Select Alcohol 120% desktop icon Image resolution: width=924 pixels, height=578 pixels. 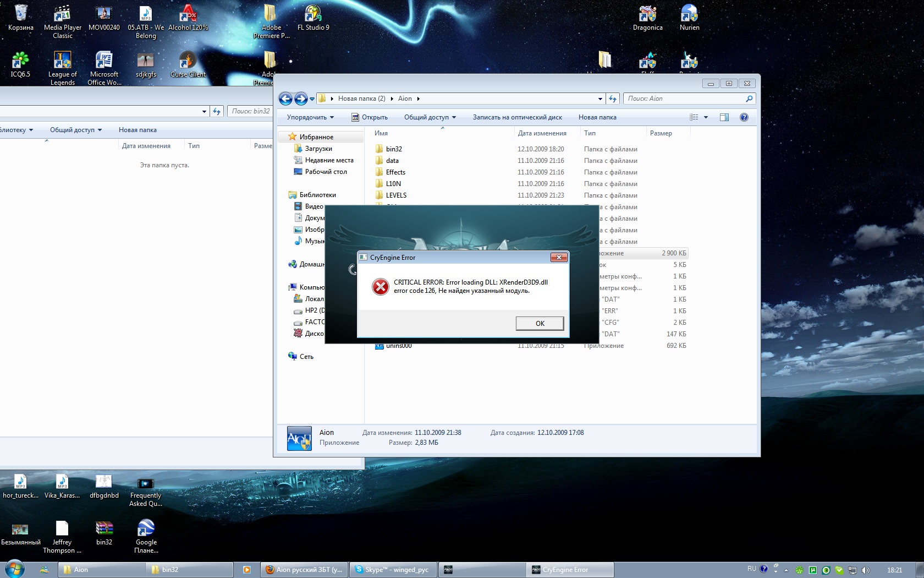[x=188, y=18]
